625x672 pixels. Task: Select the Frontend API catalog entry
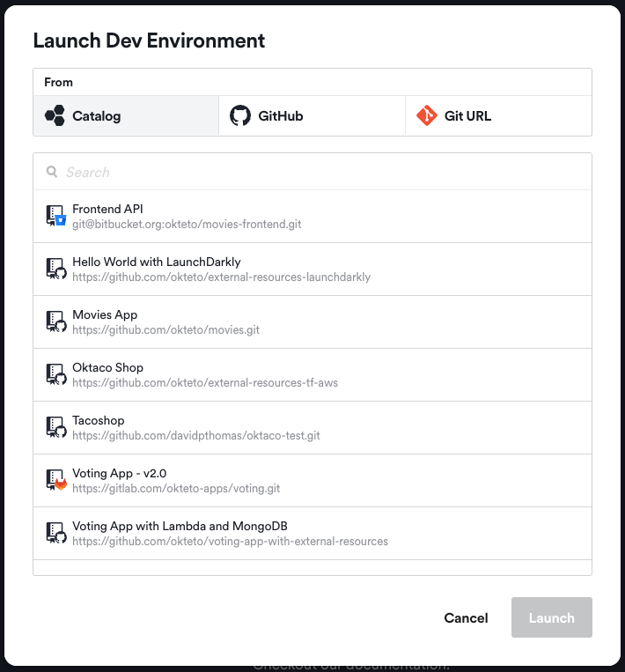click(x=312, y=216)
